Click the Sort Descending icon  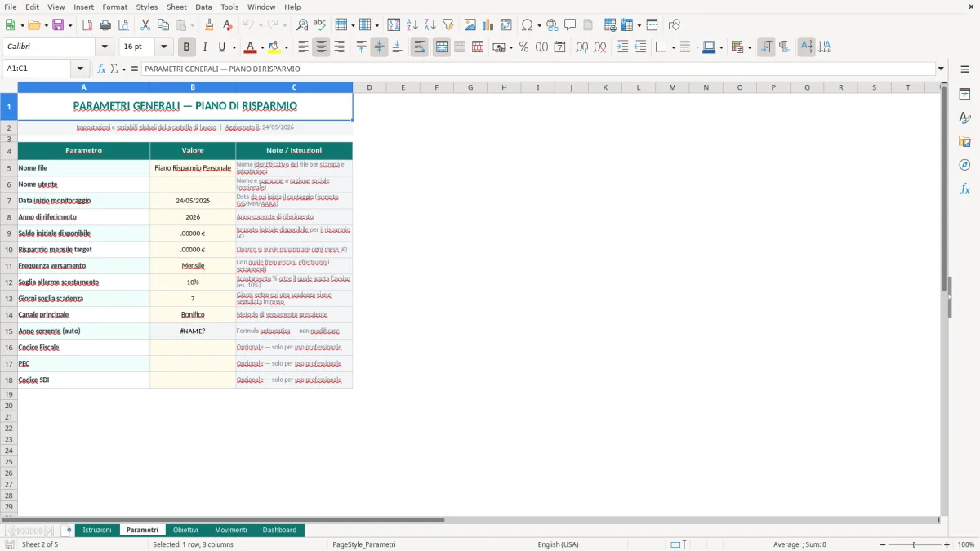point(430,25)
